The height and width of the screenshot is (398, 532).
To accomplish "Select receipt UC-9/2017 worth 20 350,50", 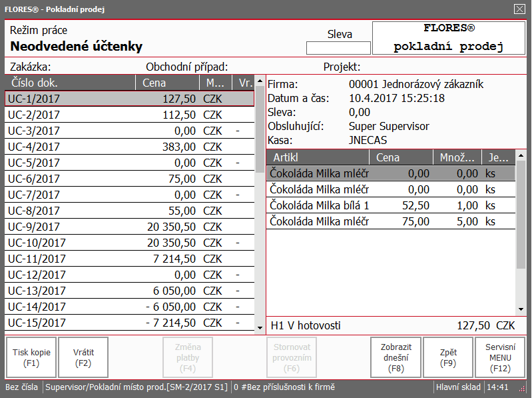I will pyautogui.click(x=130, y=227).
